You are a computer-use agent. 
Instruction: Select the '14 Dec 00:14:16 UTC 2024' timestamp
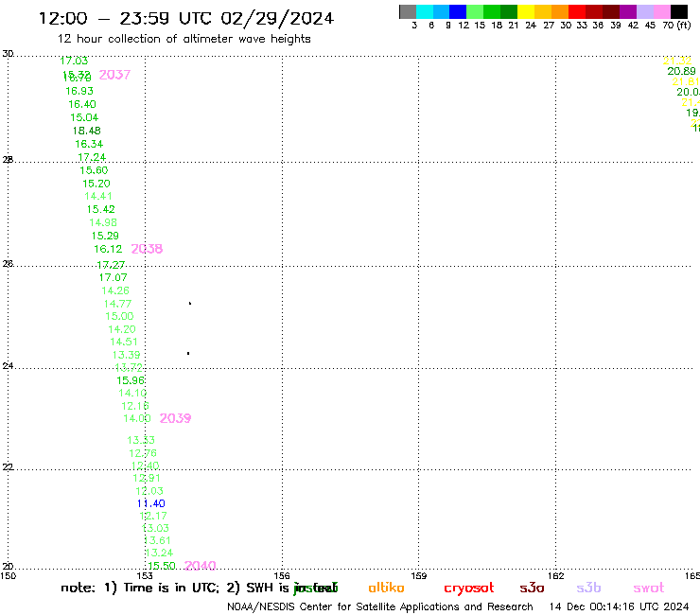click(620, 607)
